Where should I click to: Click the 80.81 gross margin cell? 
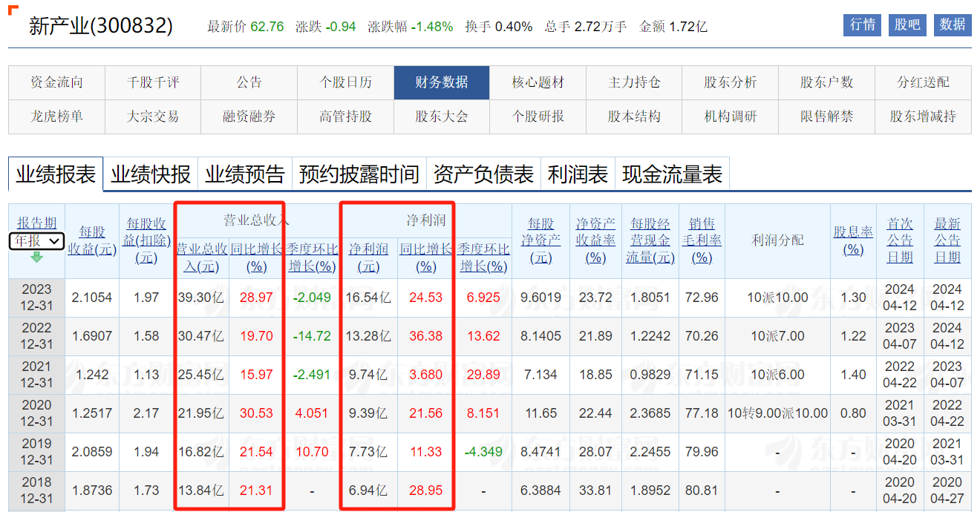coord(702,490)
